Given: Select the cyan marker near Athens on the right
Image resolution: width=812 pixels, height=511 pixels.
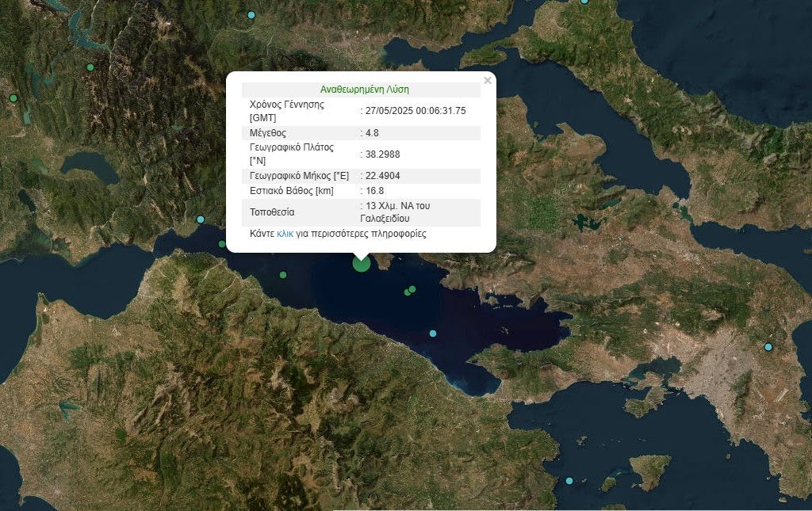Looking at the screenshot, I should (768, 347).
